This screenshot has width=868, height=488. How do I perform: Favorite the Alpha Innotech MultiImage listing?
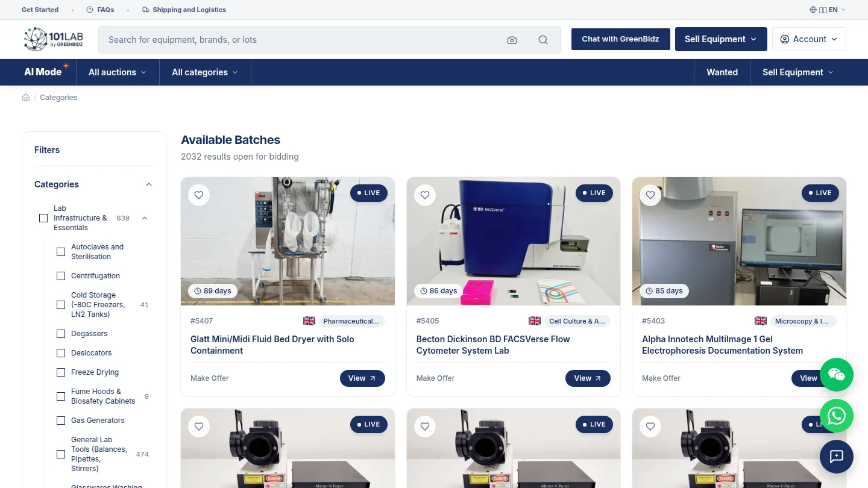click(x=650, y=195)
